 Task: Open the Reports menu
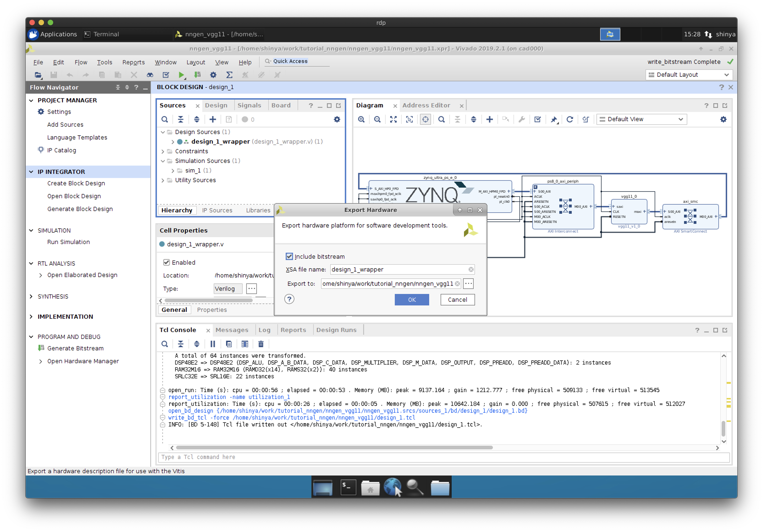133,62
